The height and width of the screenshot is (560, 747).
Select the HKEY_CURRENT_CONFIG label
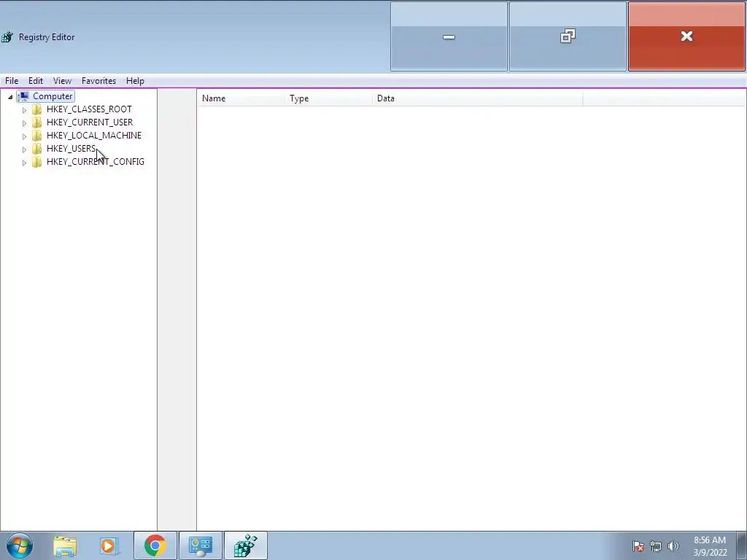click(96, 162)
